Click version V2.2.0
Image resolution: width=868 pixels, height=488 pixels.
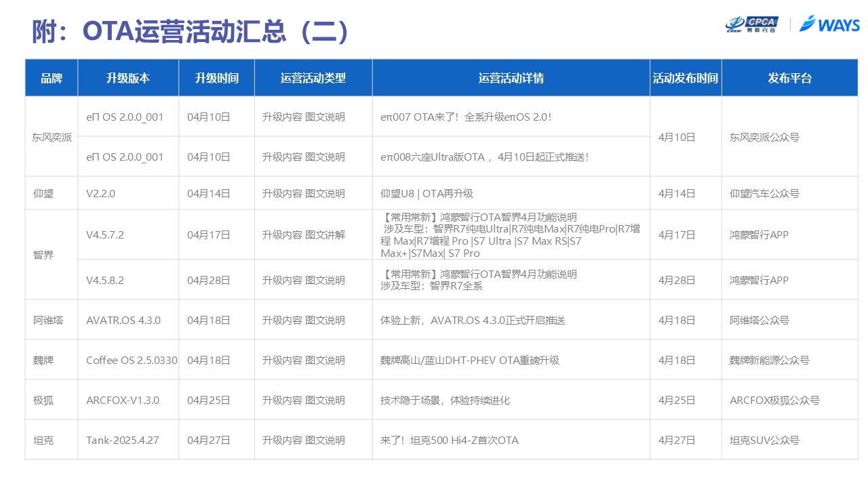[x=100, y=193]
